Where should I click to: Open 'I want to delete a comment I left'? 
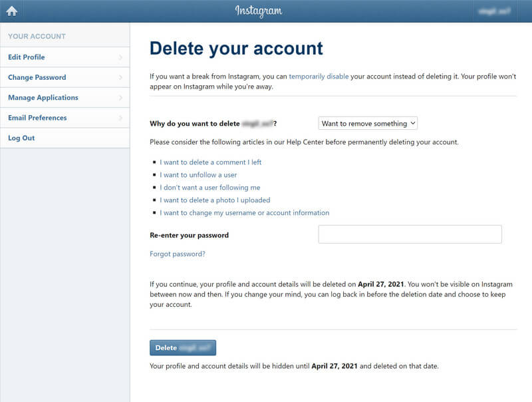pos(210,162)
